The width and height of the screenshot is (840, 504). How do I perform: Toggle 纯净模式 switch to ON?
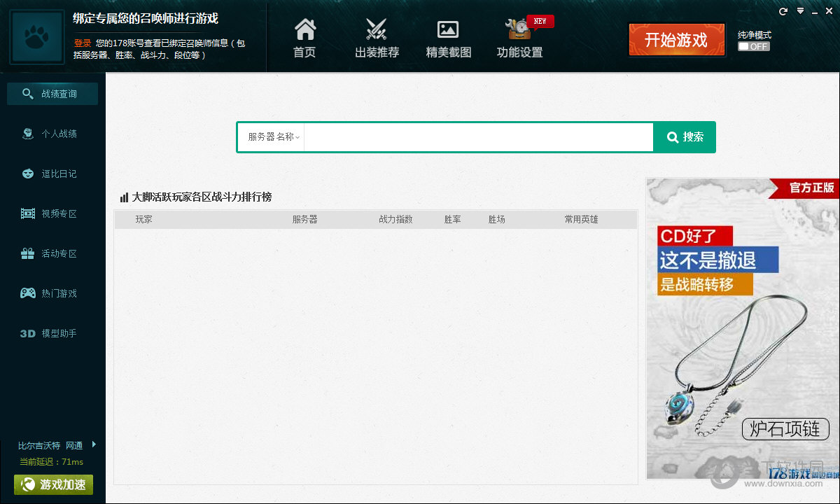click(x=752, y=46)
